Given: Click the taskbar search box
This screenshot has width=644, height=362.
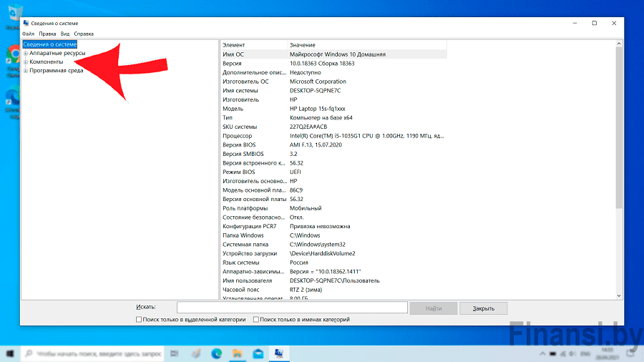Looking at the screenshot, I should pos(93,353).
